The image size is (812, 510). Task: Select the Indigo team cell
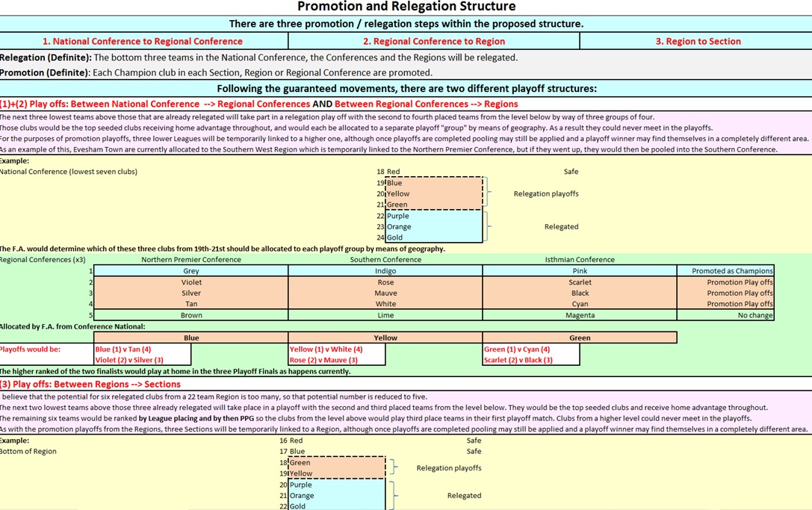(385, 271)
